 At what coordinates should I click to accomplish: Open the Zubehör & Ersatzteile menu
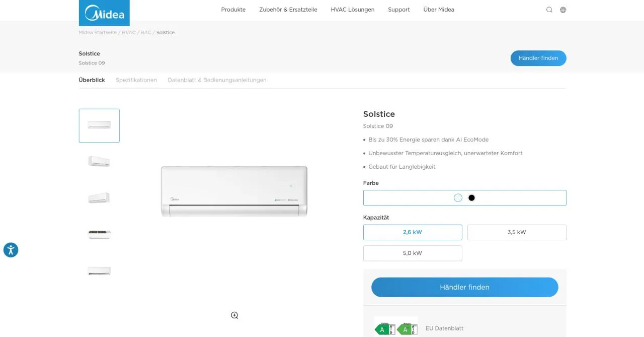pyautogui.click(x=288, y=10)
